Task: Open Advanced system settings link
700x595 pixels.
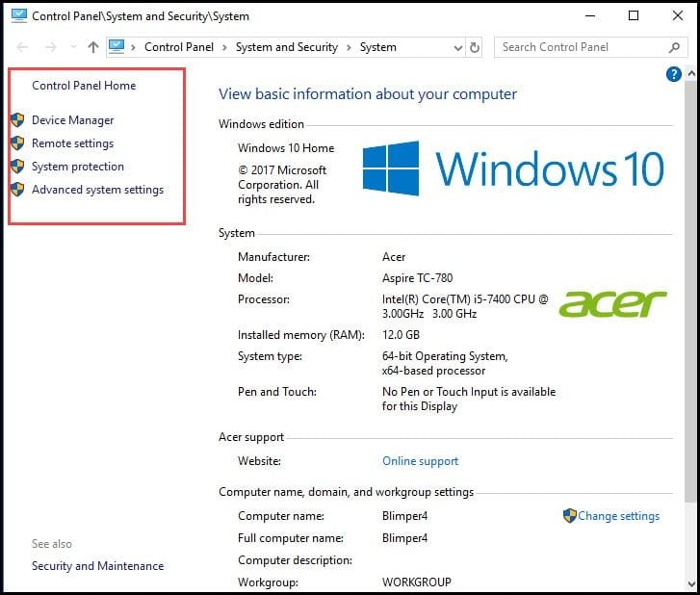Action: tap(98, 190)
